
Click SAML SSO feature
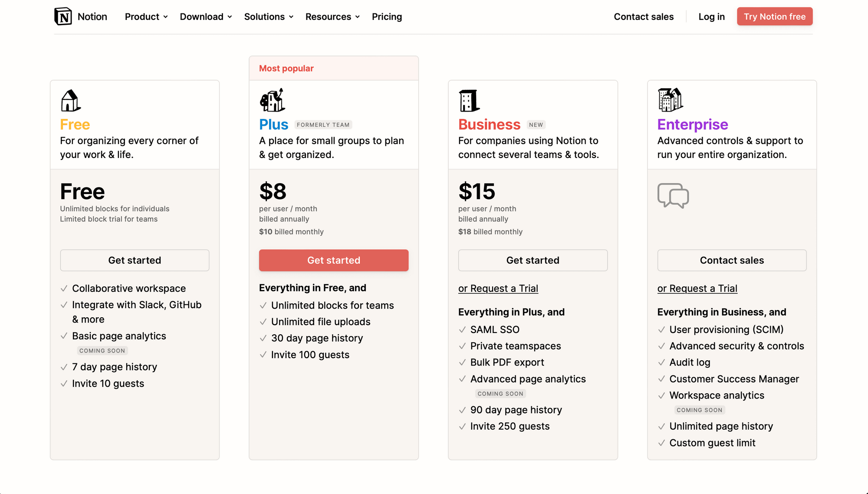pos(495,330)
